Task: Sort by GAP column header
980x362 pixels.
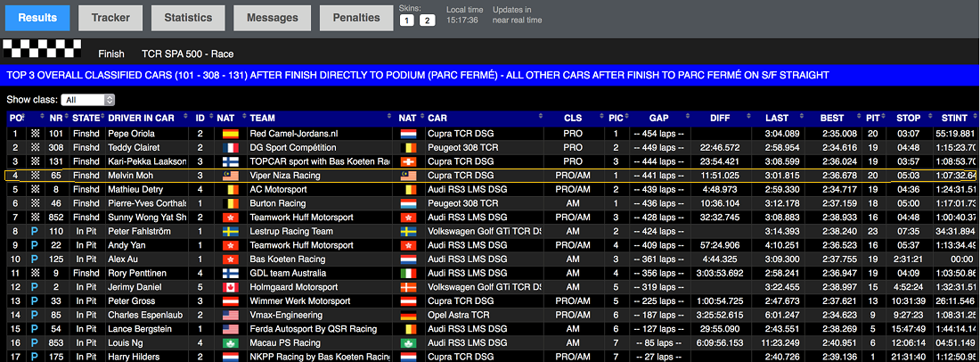Action: [x=658, y=118]
